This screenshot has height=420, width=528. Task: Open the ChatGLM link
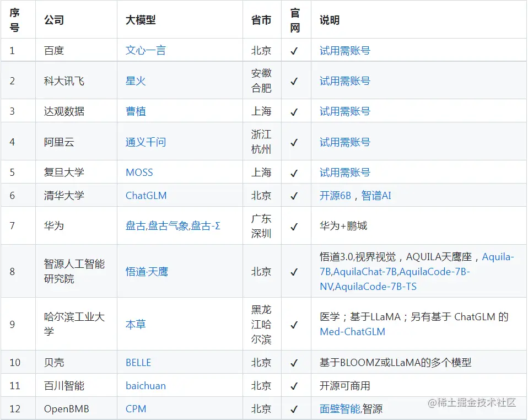click(146, 195)
